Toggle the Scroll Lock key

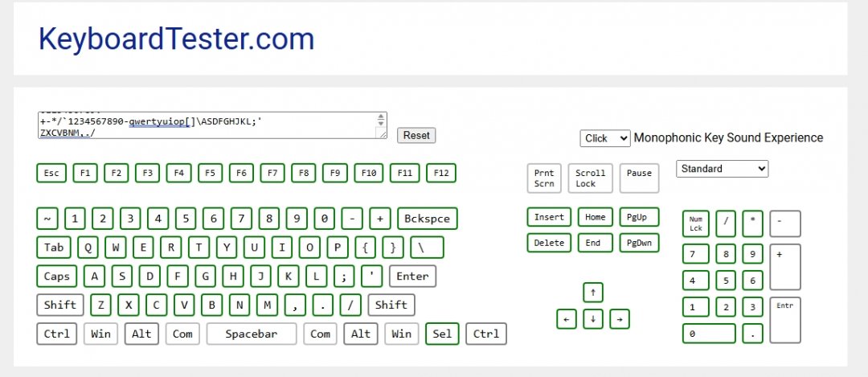(x=591, y=178)
